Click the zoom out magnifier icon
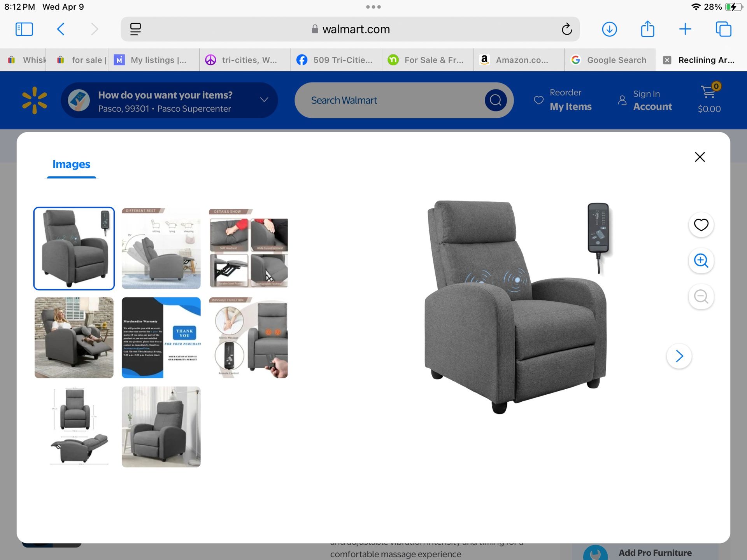 click(701, 297)
